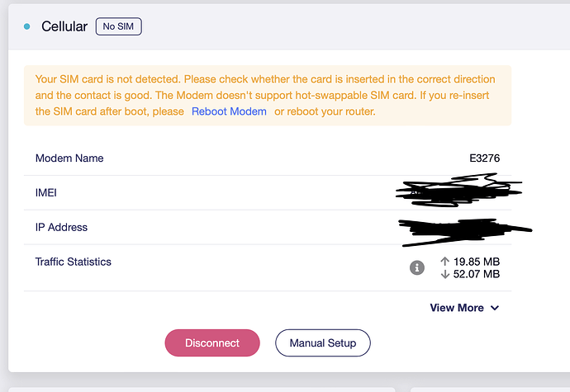
Task: Select the Modem Name label
Action: (69, 158)
